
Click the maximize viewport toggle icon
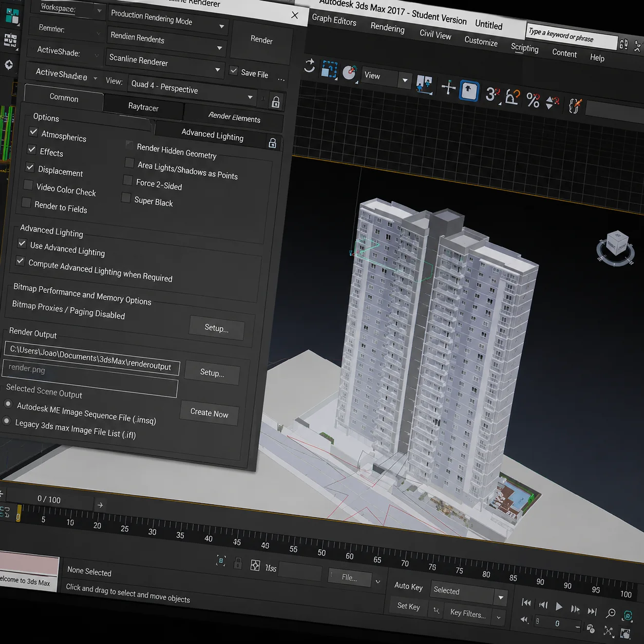(625, 634)
